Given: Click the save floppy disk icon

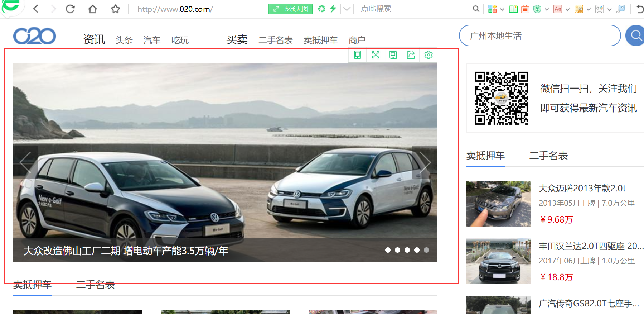Looking at the screenshot, I should tap(393, 55).
